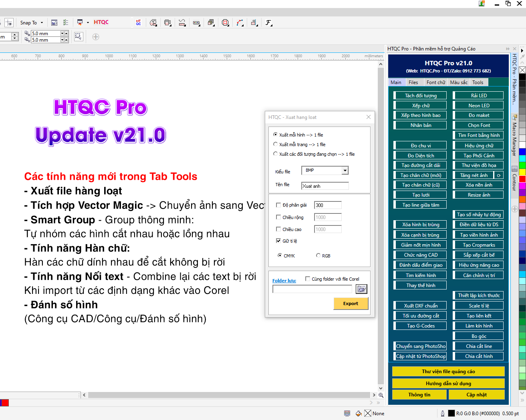526x420 pixels.
Task: Open duplicate distance X 5.0 mm dropdown
Action: [x=62, y=33]
